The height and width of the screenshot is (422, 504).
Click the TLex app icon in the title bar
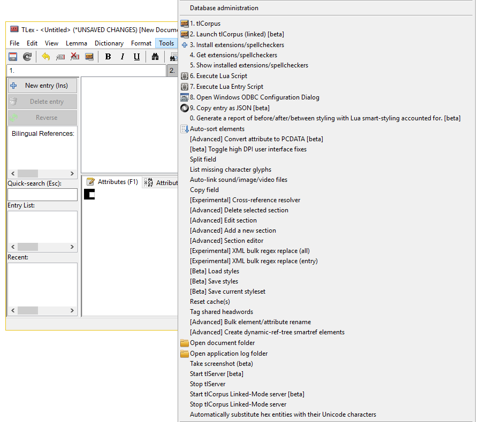point(14,29)
